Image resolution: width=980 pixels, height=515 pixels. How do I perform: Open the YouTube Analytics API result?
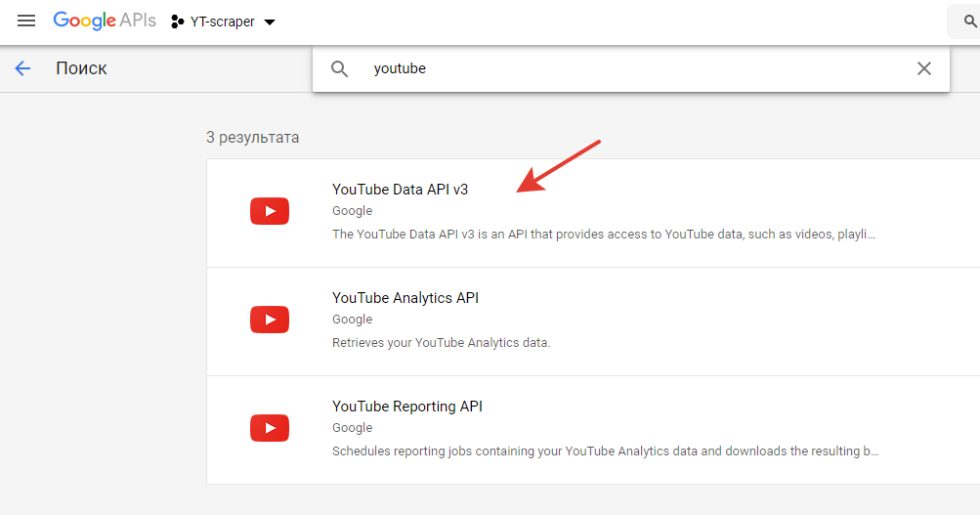click(x=593, y=322)
